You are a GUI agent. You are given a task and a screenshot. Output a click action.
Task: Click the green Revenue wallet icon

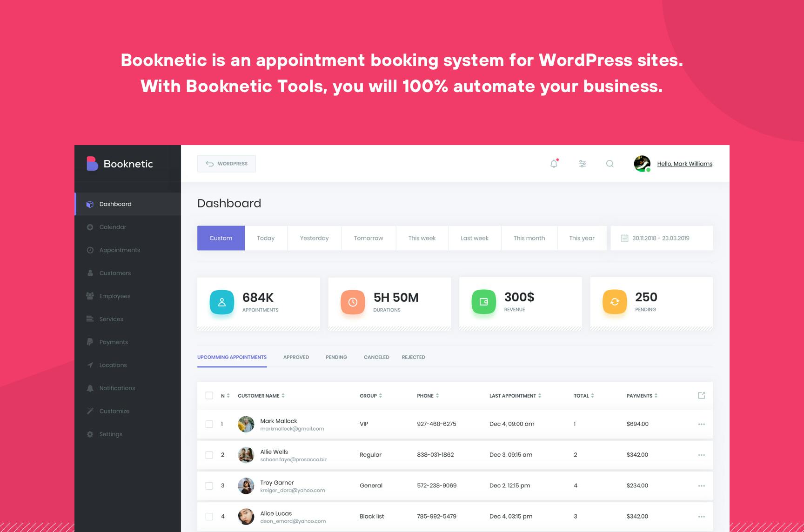click(484, 302)
